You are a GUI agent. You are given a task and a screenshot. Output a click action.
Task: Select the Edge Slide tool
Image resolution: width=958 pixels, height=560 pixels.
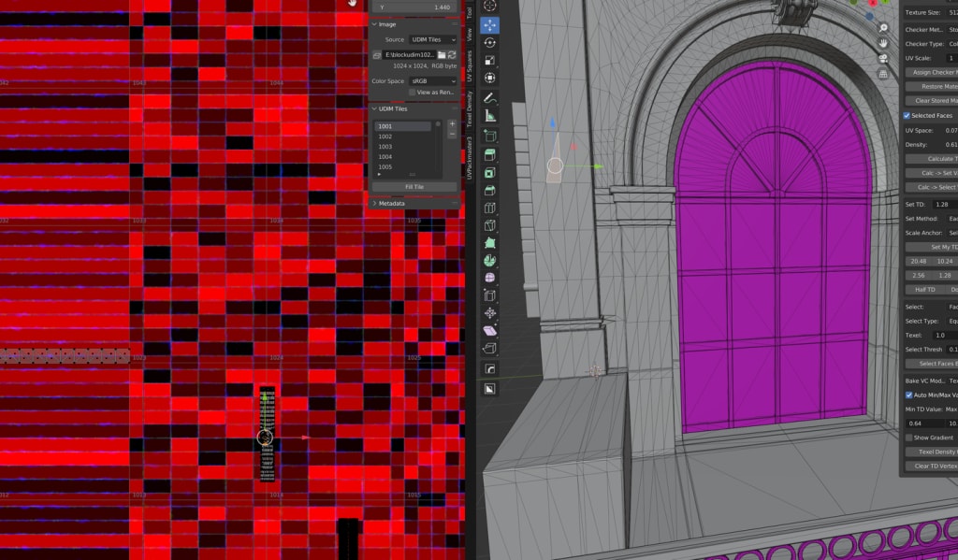(x=489, y=295)
